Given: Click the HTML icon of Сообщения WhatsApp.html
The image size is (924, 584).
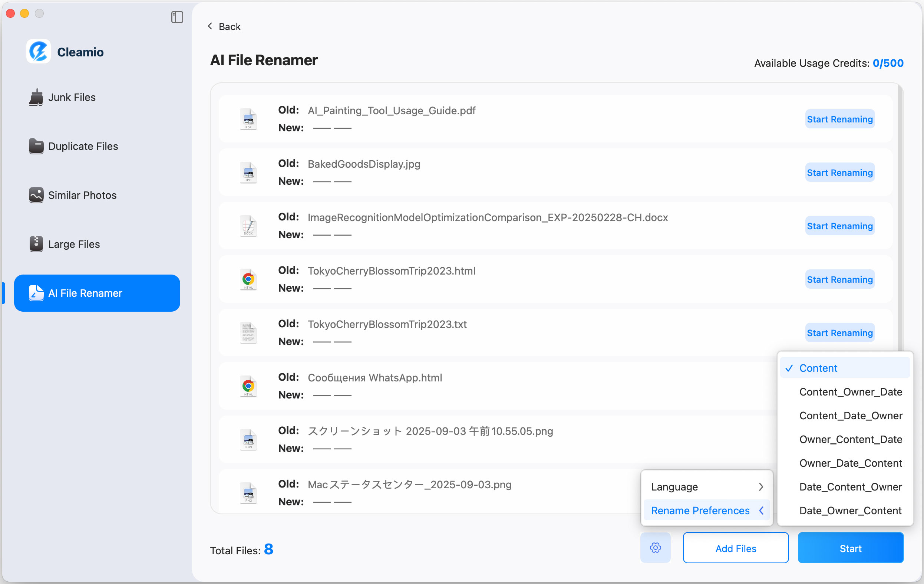Looking at the screenshot, I should pos(248,386).
